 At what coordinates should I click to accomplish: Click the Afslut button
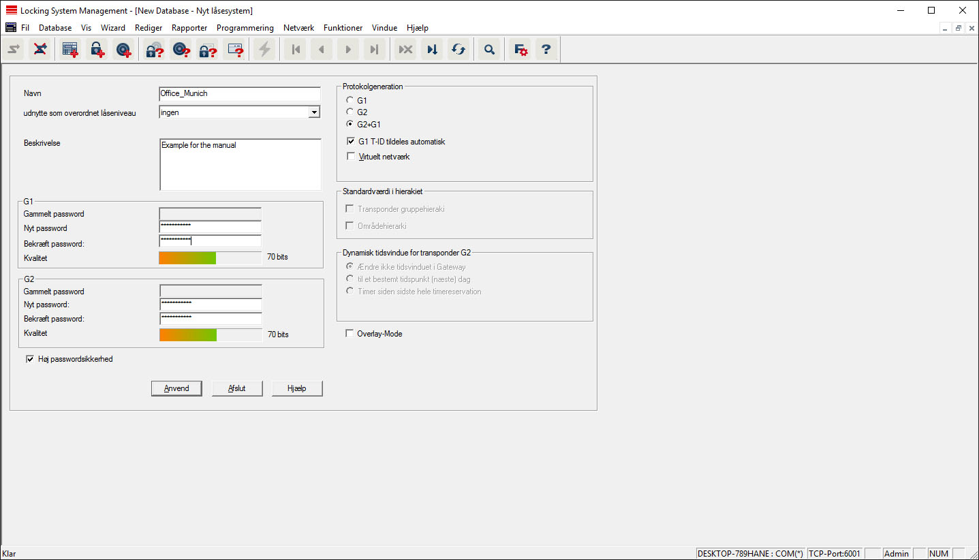[x=237, y=388]
